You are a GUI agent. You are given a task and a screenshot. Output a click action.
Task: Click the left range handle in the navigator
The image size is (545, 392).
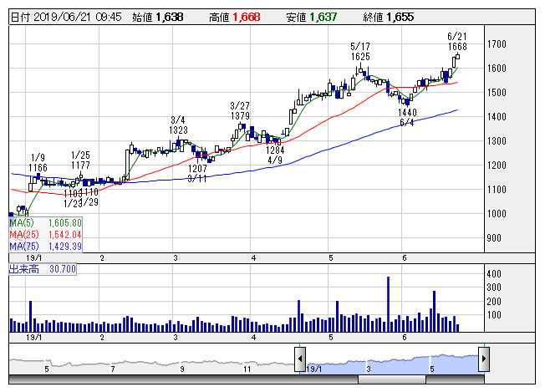[x=298, y=359]
